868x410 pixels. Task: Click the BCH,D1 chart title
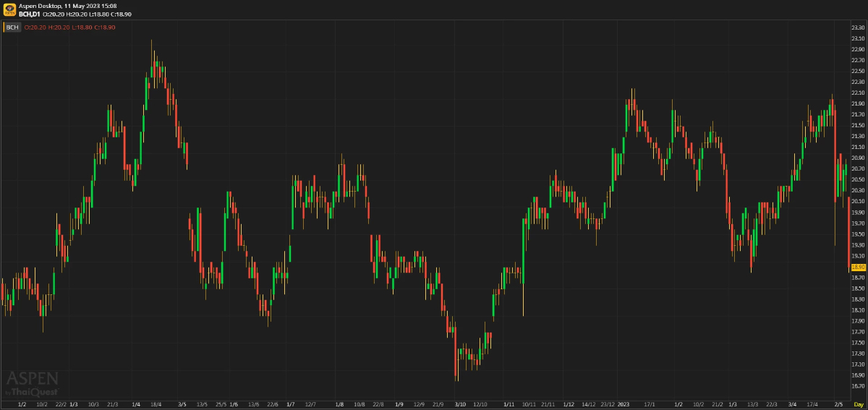[30, 14]
